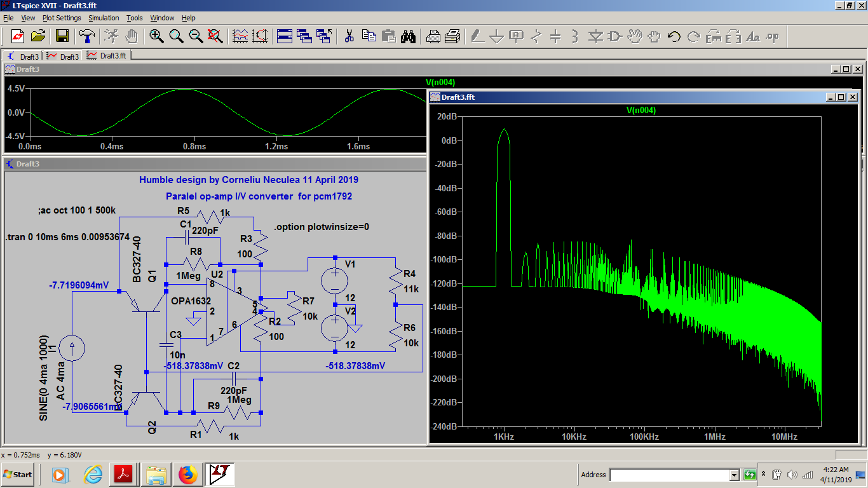
Task: Select the Place Diode tool
Action: click(595, 36)
